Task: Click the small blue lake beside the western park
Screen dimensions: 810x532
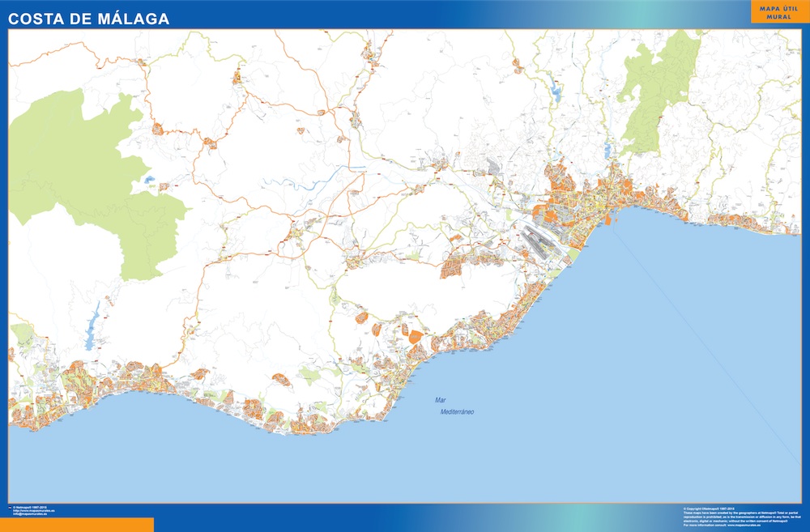Action: [151, 181]
